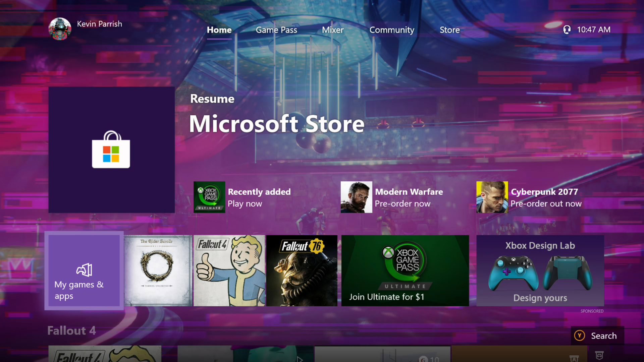Switch to the Game Pass tab
This screenshot has width=644, height=362.
pyautogui.click(x=276, y=30)
